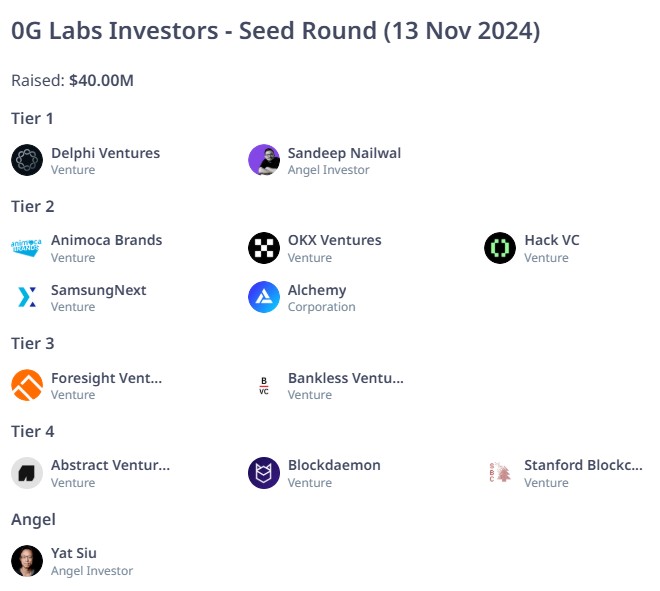The image size is (660, 591).
Task: Open Yat Siu's profile photo
Action: (27, 561)
